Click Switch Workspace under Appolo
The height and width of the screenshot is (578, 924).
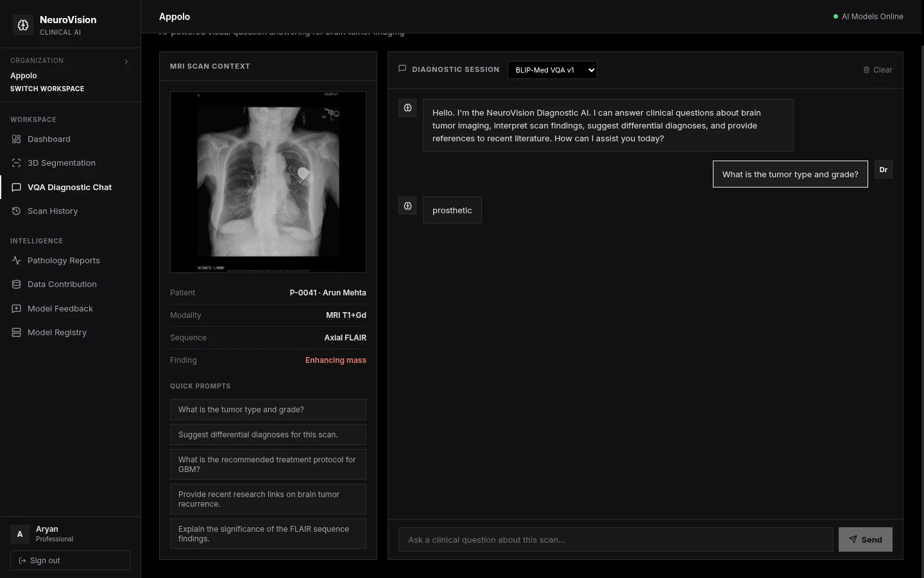47,89
